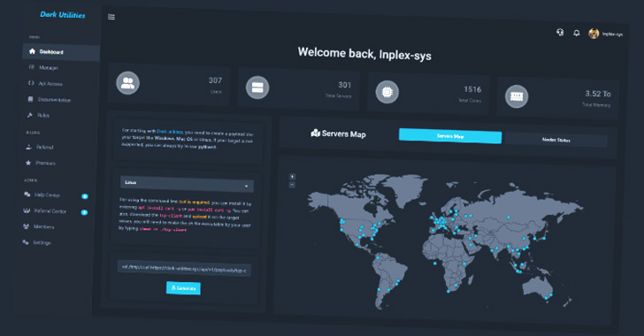Open the Linux platform dropdown
Screen dimensions: 644x336
[187, 184]
